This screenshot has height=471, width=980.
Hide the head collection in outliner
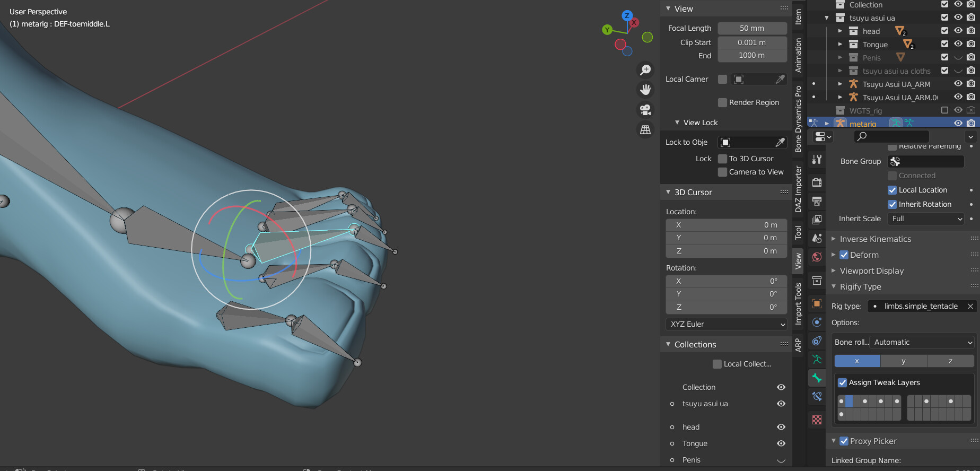tap(958, 31)
